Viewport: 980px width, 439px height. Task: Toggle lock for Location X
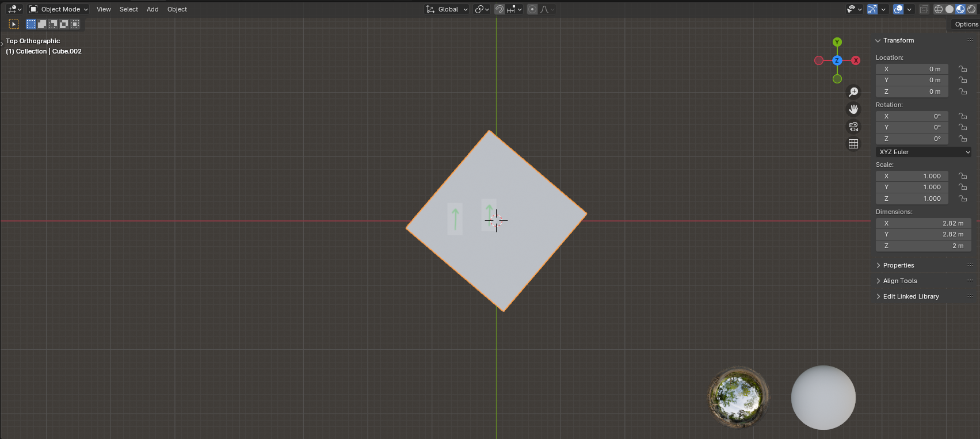[x=962, y=69]
